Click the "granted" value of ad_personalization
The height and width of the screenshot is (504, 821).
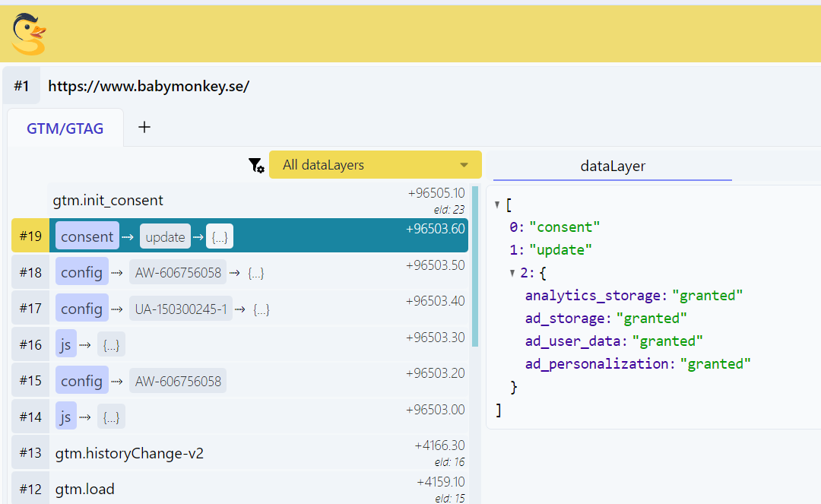[715, 363]
